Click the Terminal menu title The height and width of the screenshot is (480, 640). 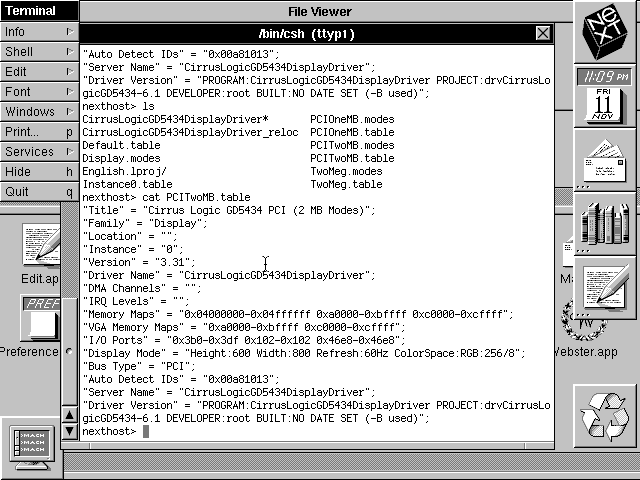39,11
